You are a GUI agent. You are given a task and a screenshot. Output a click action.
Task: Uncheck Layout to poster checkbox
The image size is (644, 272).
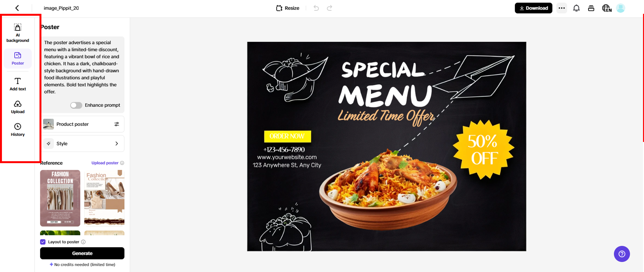(x=43, y=242)
